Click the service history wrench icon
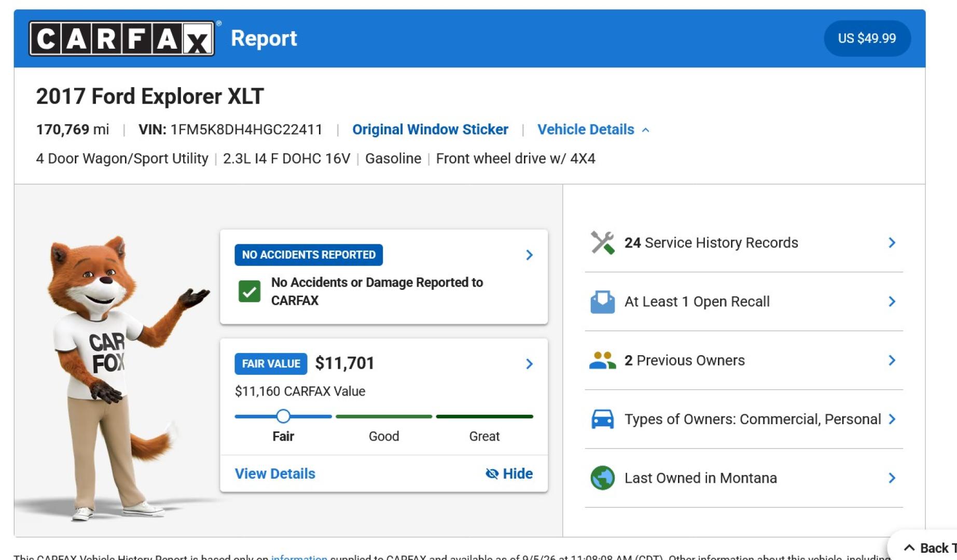957x560 pixels. tap(602, 243)
